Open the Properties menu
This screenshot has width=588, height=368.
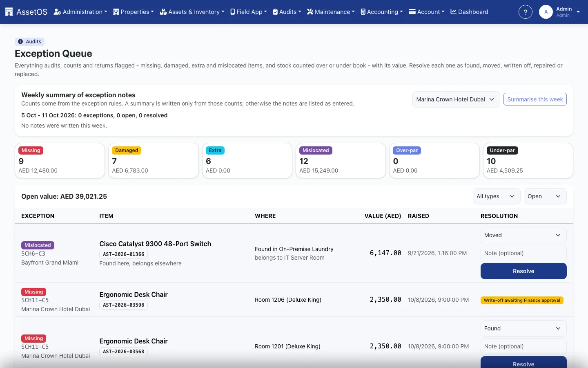coord(134,12)
